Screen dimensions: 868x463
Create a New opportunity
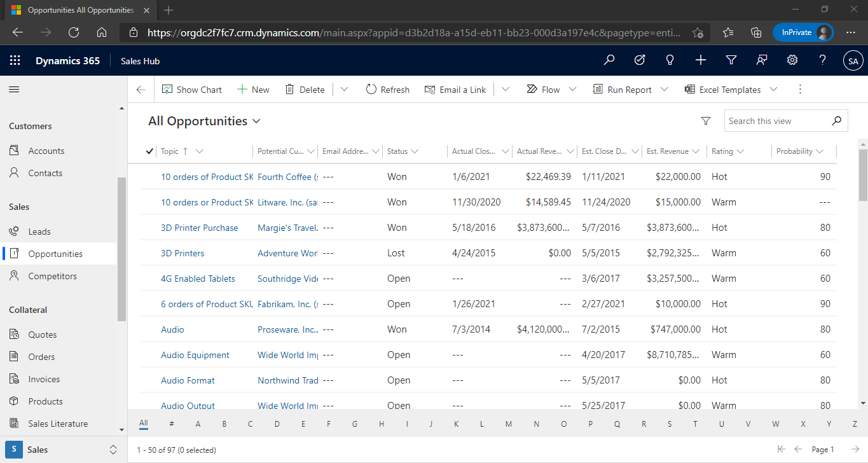click(x=253, y=90)
